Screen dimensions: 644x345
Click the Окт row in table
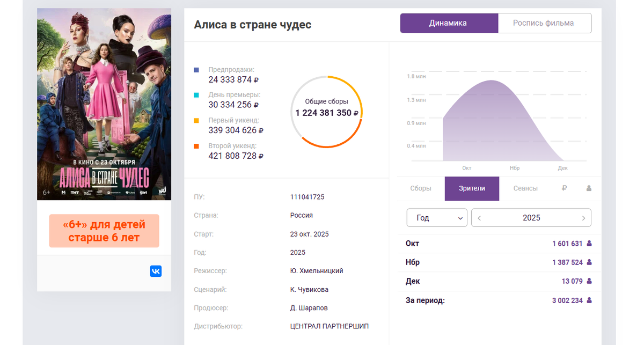coord(499,244)
